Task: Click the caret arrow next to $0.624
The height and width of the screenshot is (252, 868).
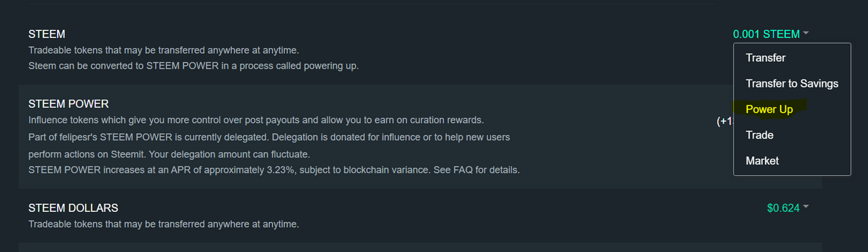Action: pos(806,207)
